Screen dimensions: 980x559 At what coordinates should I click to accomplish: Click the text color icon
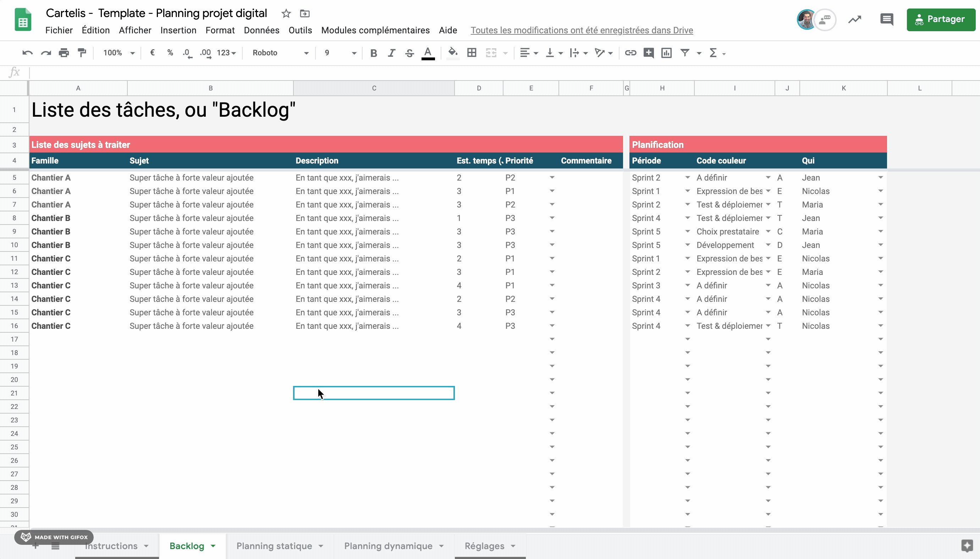[x=429, y=52]
